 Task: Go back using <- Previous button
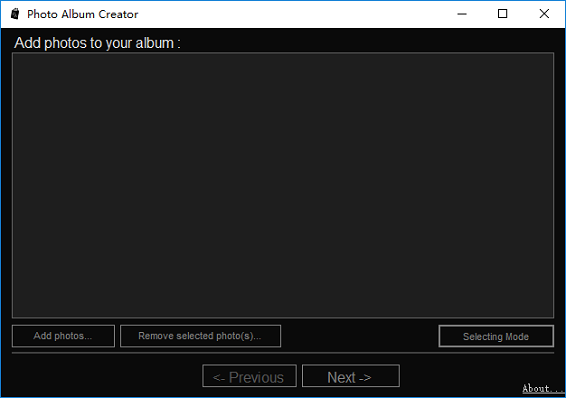(x=249, y=376)
